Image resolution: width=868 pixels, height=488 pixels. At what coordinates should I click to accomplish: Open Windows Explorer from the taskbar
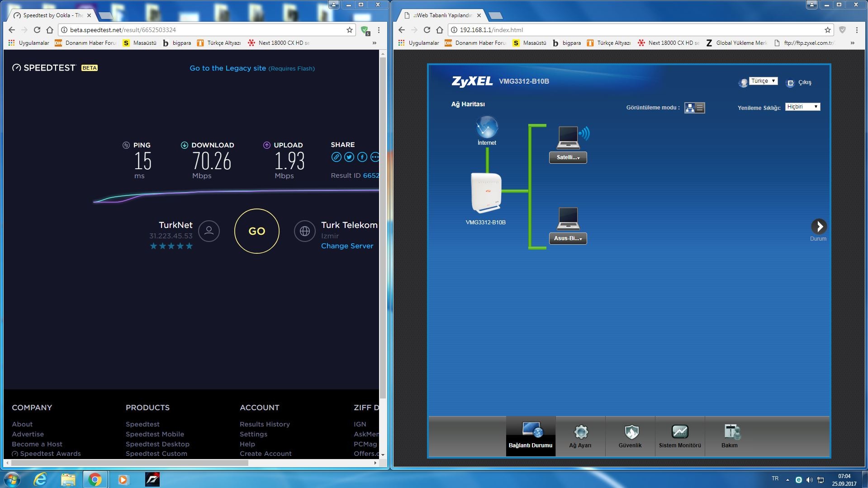coord(68,479)
